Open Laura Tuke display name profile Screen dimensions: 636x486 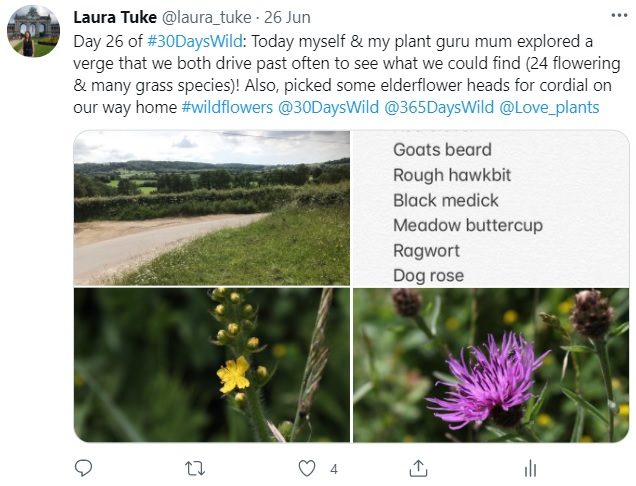[113, 18]
